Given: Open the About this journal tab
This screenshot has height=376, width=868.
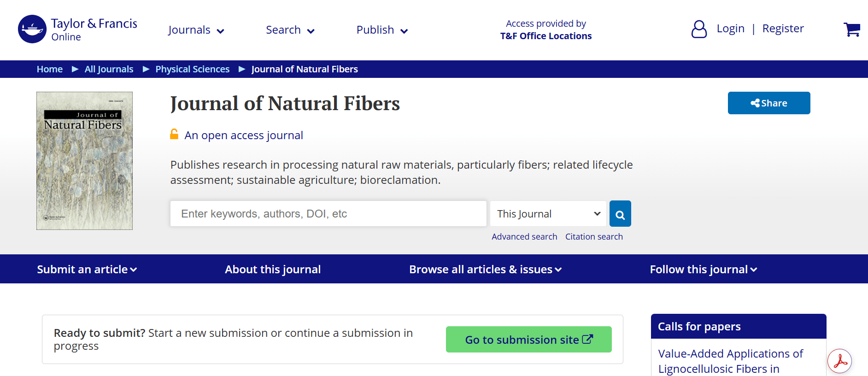Looking at the screenshot, I should click(273, 269).
